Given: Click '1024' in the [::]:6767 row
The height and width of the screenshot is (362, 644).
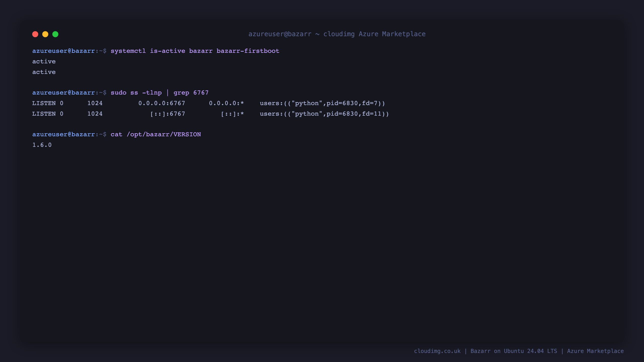Looking at the screenshot, I should pyautogui.click(x=95, y=114).
